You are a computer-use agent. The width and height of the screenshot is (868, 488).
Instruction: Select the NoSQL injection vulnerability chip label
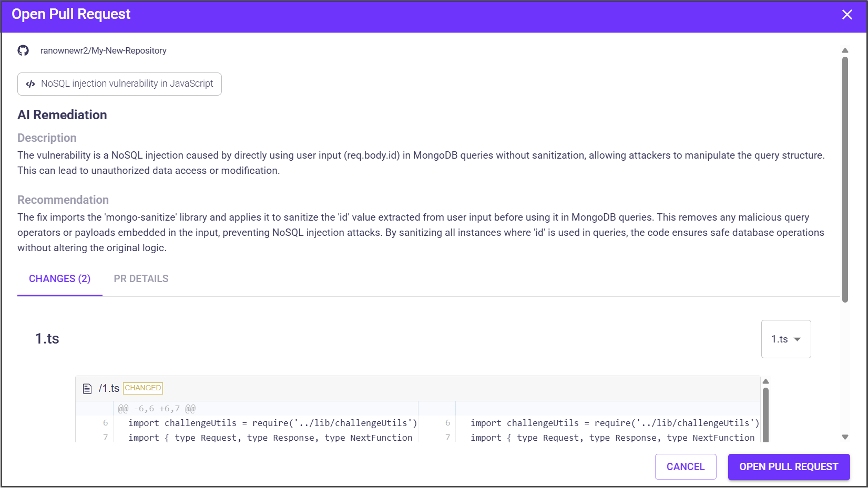[127, 84]
